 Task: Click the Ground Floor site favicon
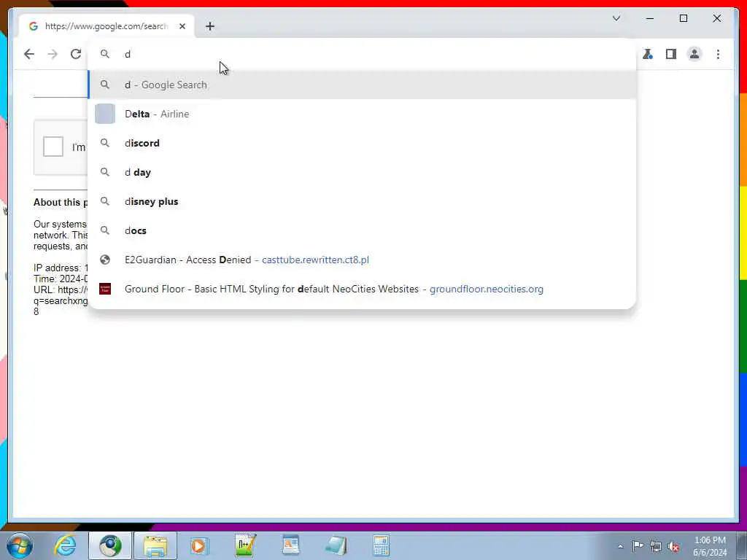[105, 289]
